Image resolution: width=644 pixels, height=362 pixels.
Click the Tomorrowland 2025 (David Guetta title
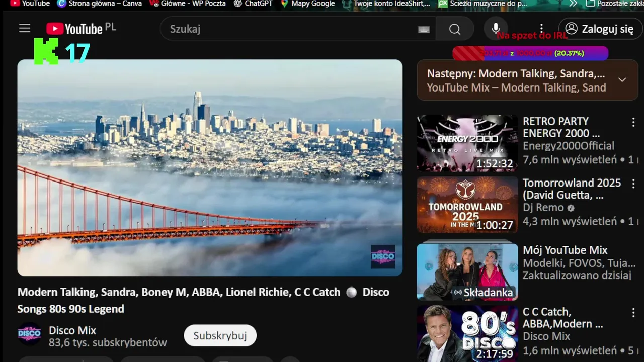[572, 189]
